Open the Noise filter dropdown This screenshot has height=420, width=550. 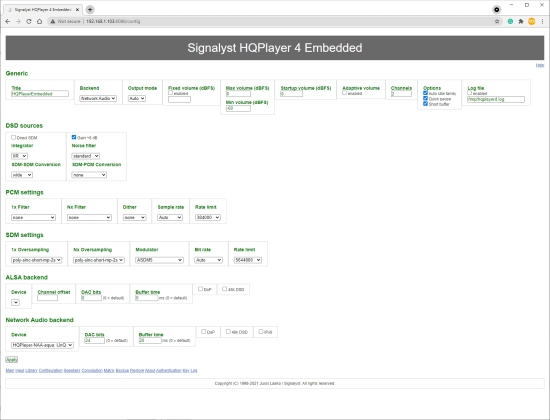pos(86,156)
